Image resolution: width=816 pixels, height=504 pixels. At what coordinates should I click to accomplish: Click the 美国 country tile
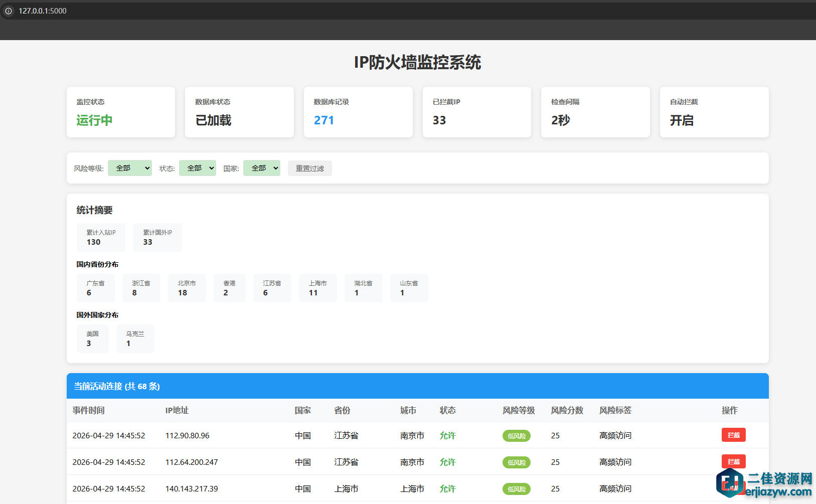click(x=93, y=339)
